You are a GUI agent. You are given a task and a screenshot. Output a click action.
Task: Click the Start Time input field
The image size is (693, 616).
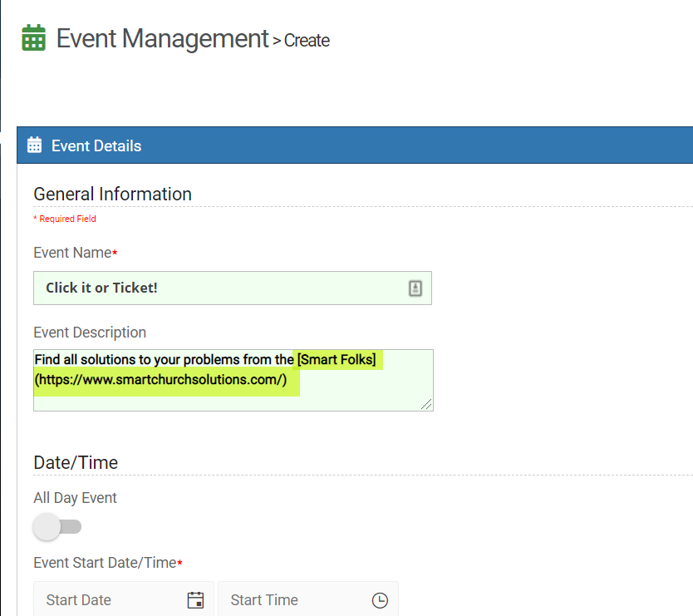click(295, 600)
